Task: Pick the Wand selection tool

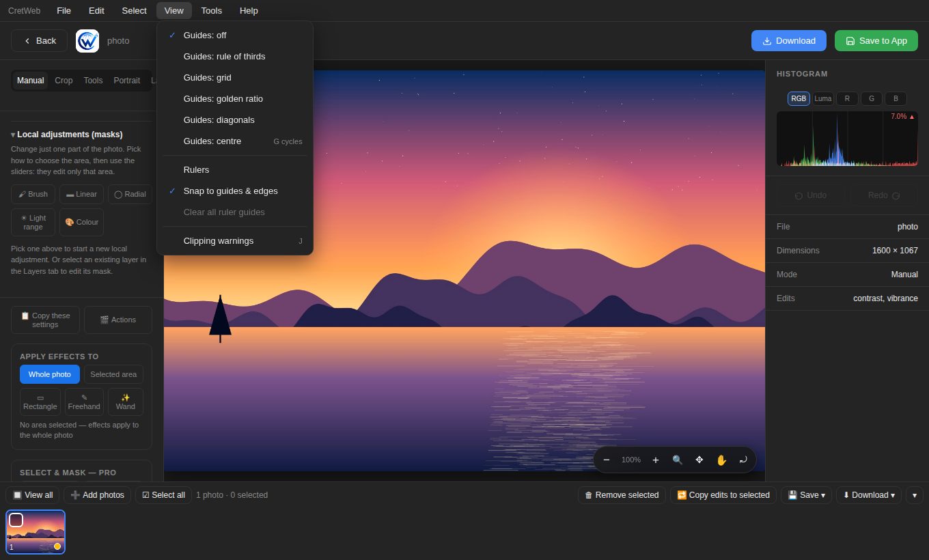Action: pos(126,402)
